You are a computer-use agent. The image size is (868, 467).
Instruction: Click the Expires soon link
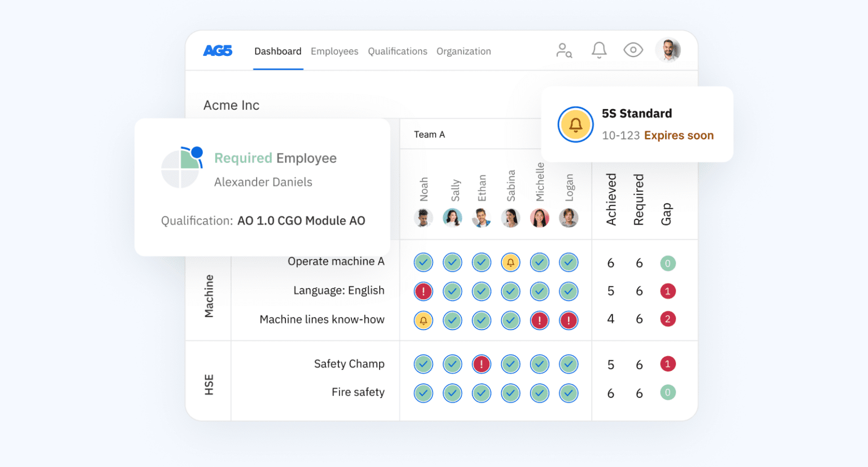(x=679, y=136)
